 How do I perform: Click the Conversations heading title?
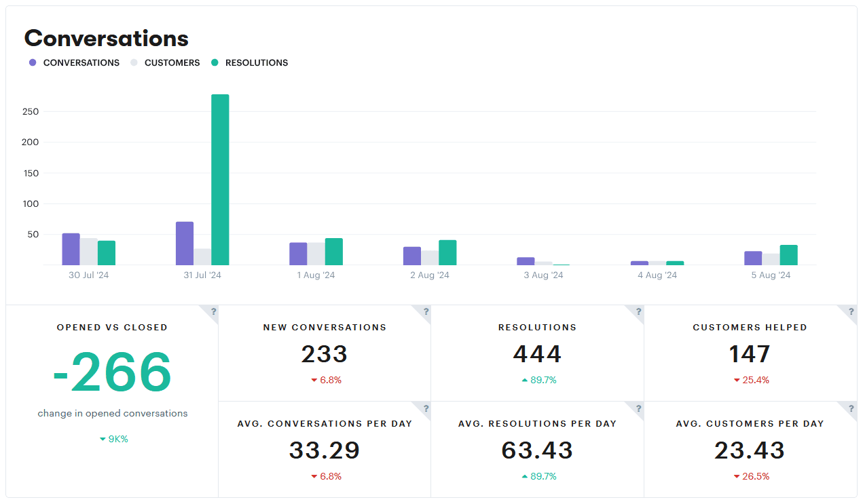(x=106, y=39)
